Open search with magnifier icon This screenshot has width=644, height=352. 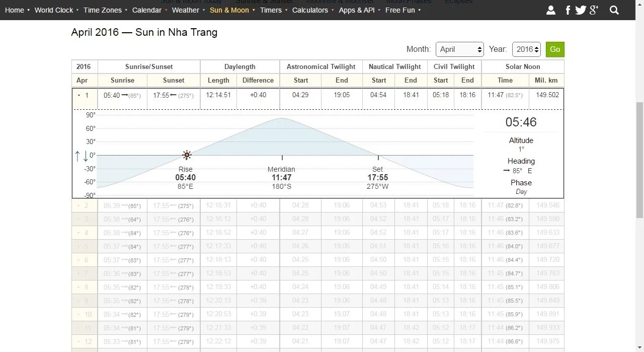(614, 10)
